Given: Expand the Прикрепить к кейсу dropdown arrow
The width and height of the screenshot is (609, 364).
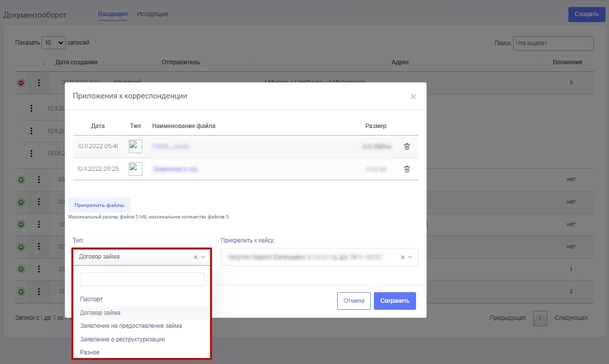Looking at the screenshot, I should click(411, 257).
